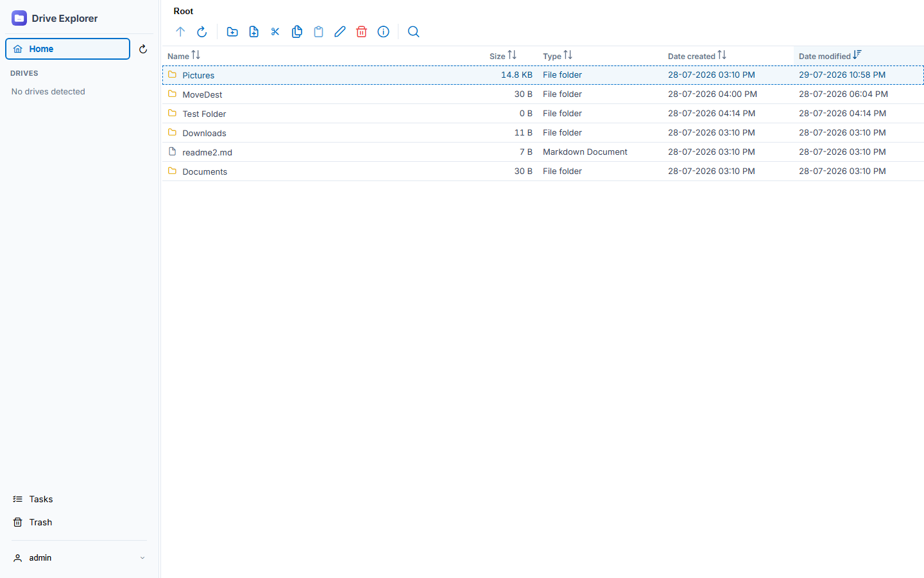This screenshot has width=924, height=578.
Task: Paste from clipboard
Action: pos(318,31)
